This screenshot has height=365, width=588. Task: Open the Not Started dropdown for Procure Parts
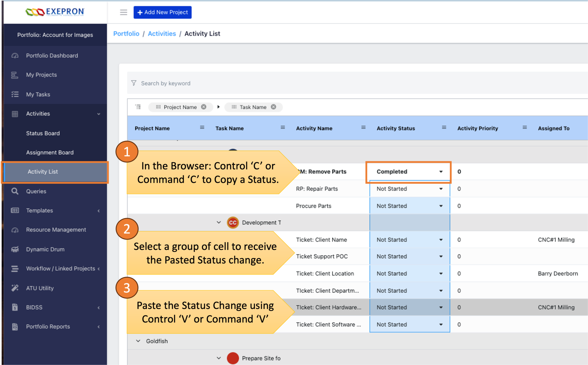(x=441, y=206)
